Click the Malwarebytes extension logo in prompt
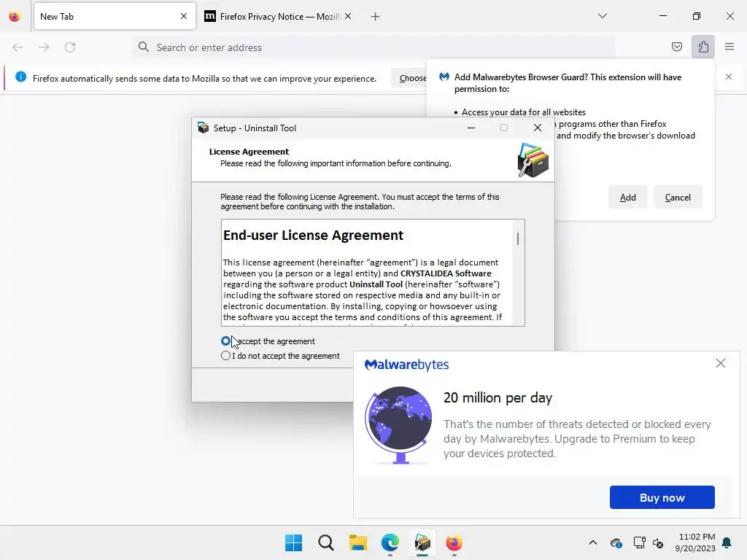The image size is (747, 560). tap(444, 77)
